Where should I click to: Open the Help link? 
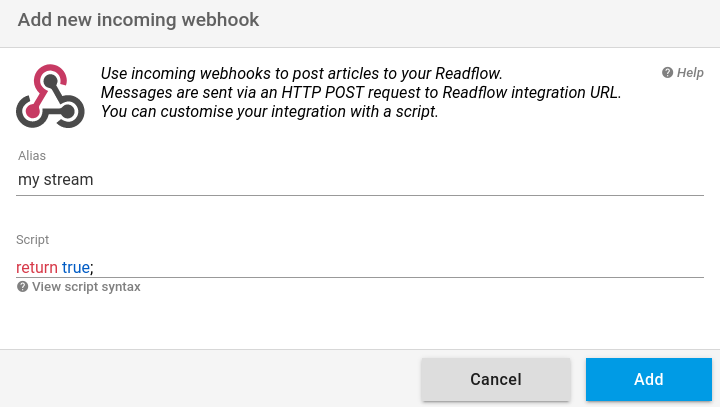click(683, 73)
